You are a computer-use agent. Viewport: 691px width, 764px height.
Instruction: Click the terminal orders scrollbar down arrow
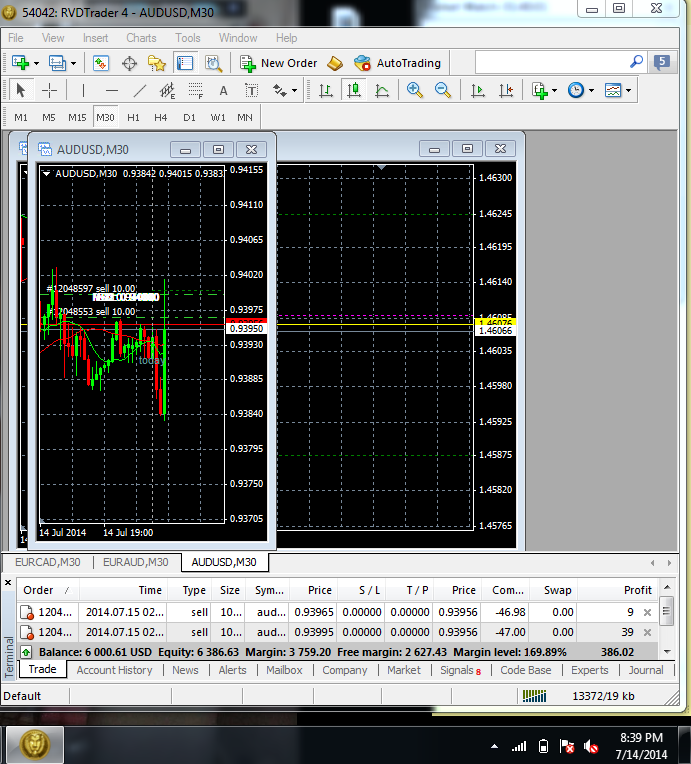click(667, 652)
